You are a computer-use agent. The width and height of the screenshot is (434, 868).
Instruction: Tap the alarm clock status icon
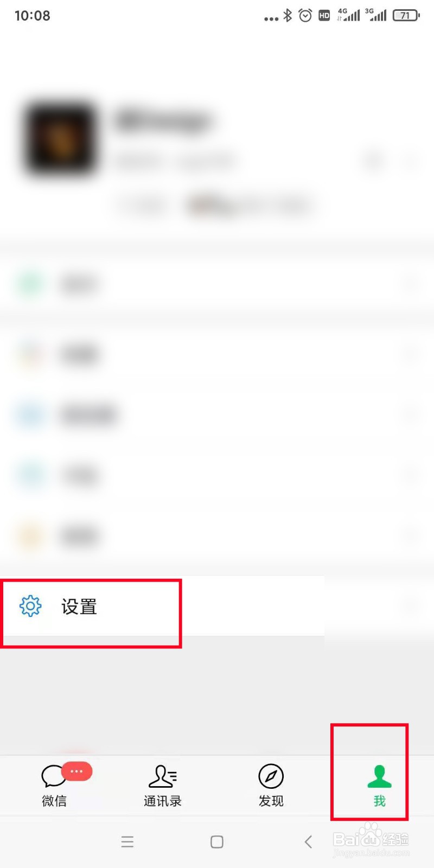click(x=305, y=15)
